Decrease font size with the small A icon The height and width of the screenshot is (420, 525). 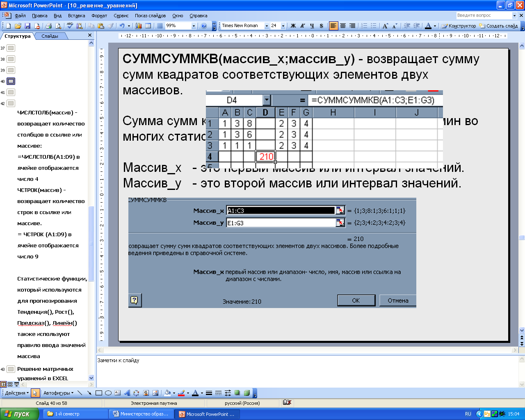point(395,26)
